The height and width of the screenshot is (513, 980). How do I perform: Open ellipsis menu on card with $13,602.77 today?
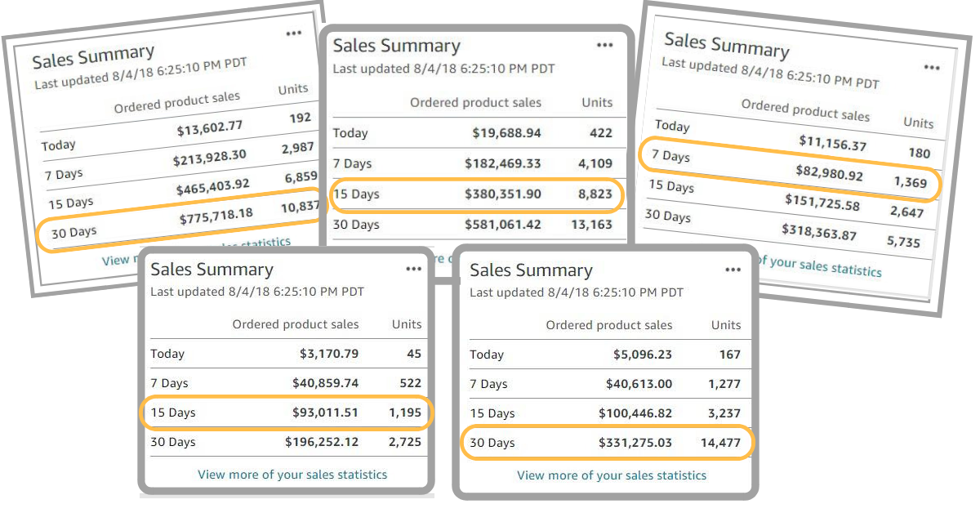[294, 33]
